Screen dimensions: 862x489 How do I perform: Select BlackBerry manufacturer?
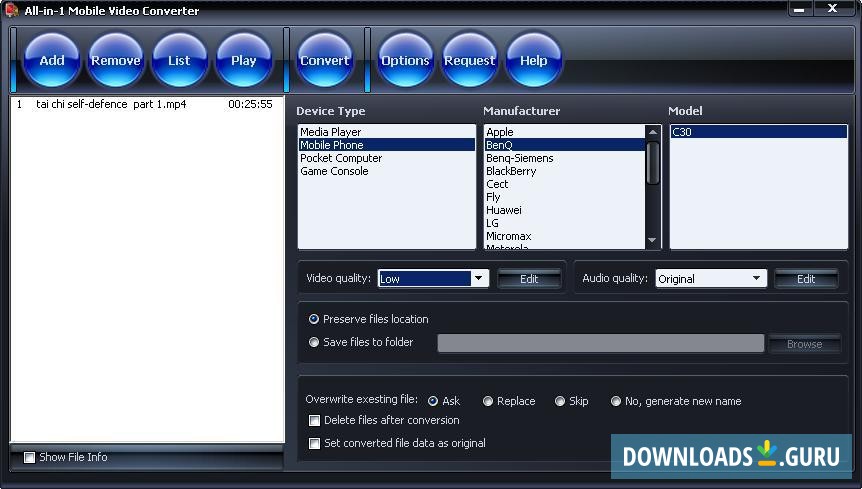click(565, 171)
